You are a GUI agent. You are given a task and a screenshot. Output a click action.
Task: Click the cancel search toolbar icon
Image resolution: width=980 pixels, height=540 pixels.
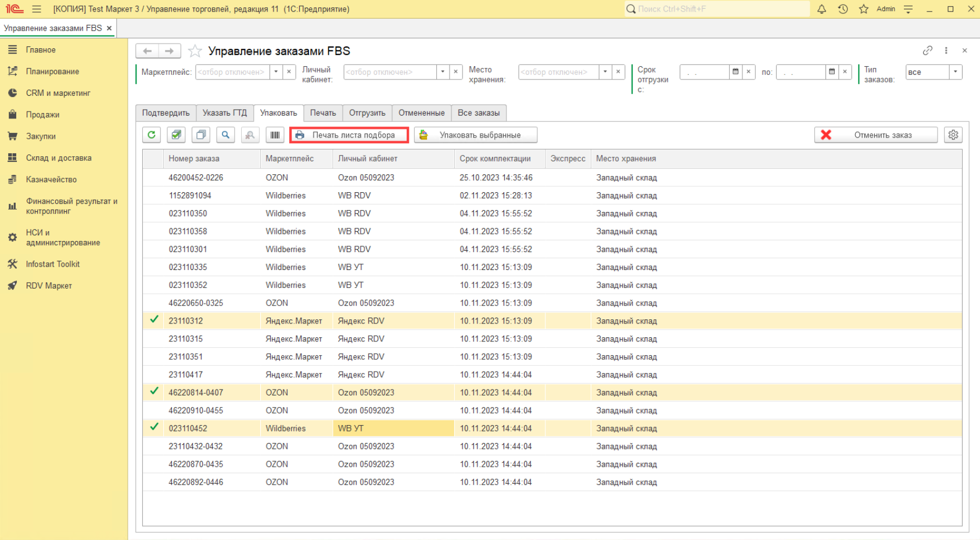pos(250,135)
